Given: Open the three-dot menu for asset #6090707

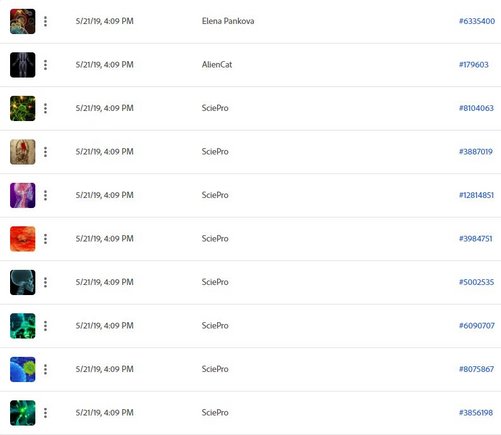Looking at the screenshot, I should point(45,326).
